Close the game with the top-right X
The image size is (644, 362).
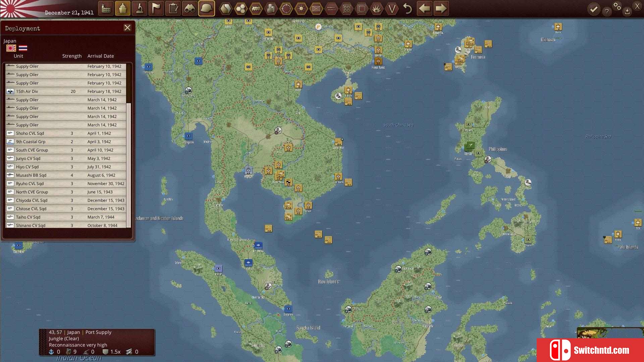[x=637, y=6]
